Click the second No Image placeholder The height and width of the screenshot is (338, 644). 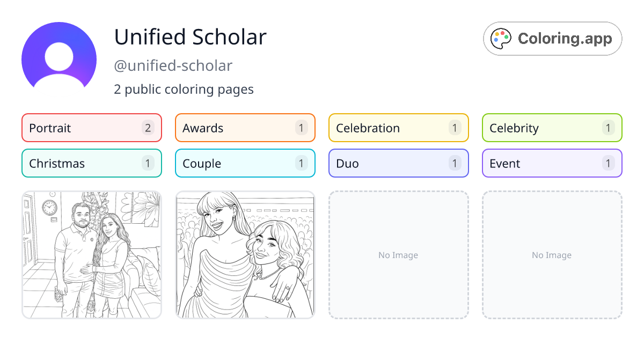(x=552, y=254)
